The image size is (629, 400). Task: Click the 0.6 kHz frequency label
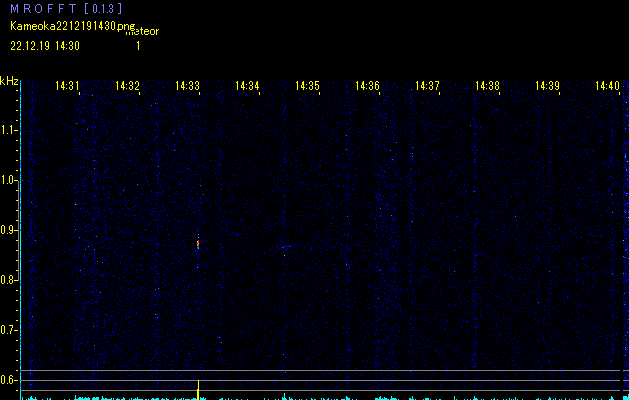(8, 380)
